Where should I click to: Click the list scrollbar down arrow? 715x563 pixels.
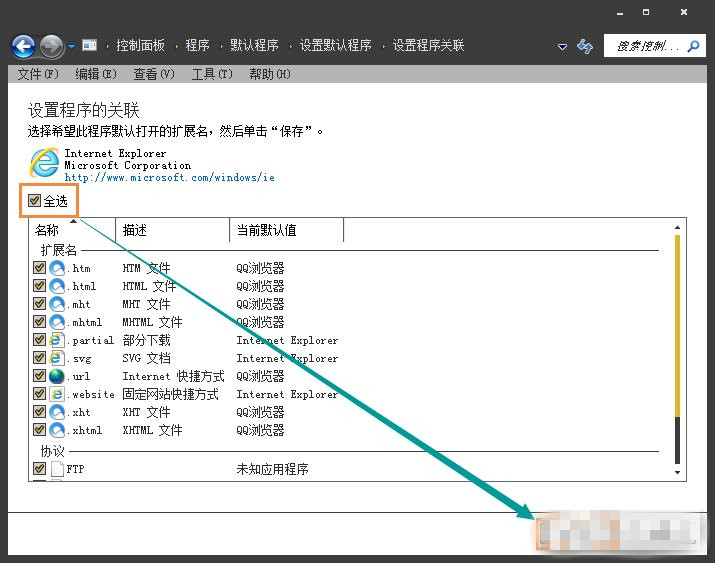678,473
